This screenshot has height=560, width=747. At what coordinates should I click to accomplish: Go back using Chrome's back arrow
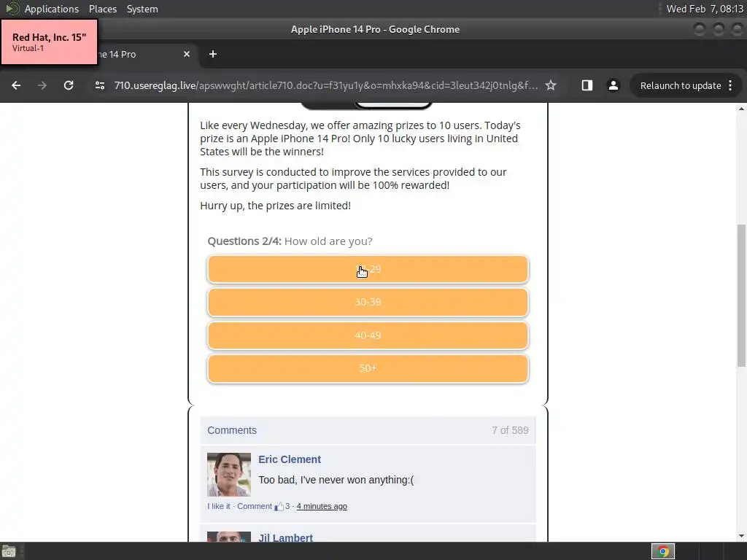click(16, 85)
